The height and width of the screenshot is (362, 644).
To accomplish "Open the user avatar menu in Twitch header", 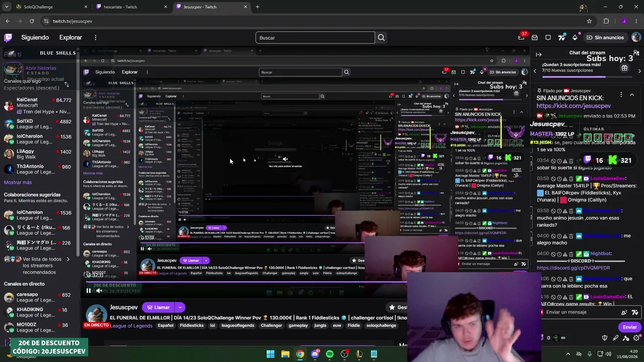I will coord(636,37).
